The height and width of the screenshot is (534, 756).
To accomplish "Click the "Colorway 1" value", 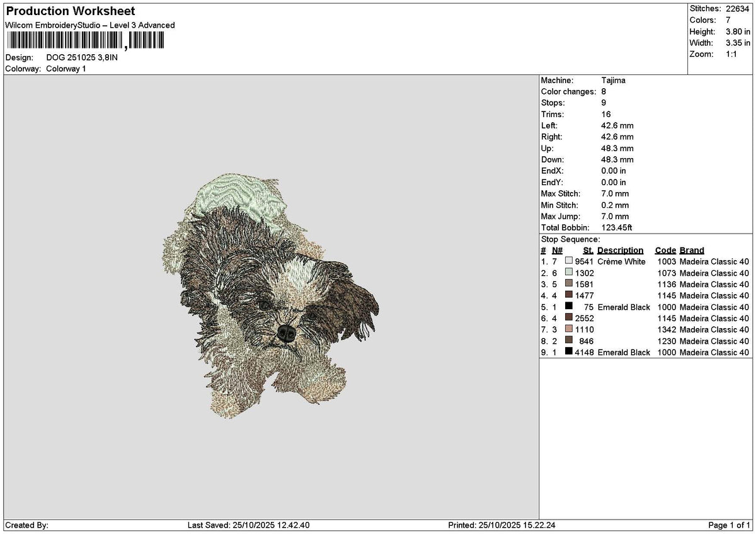I will coord(66,69).
